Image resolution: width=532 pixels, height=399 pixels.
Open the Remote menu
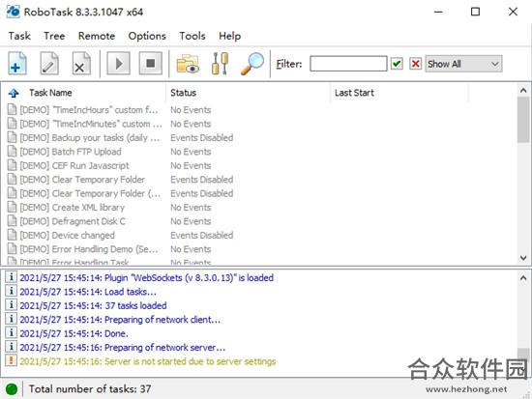coord(97,36)
